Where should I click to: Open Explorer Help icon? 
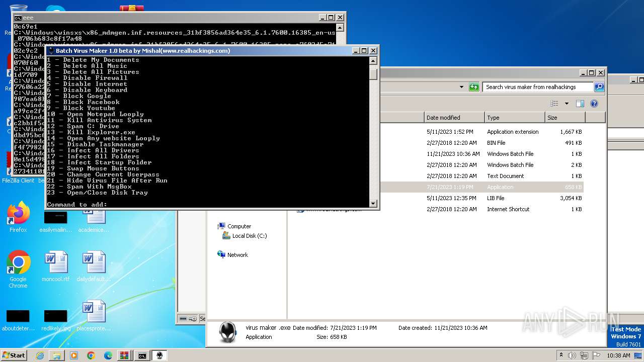594,104
